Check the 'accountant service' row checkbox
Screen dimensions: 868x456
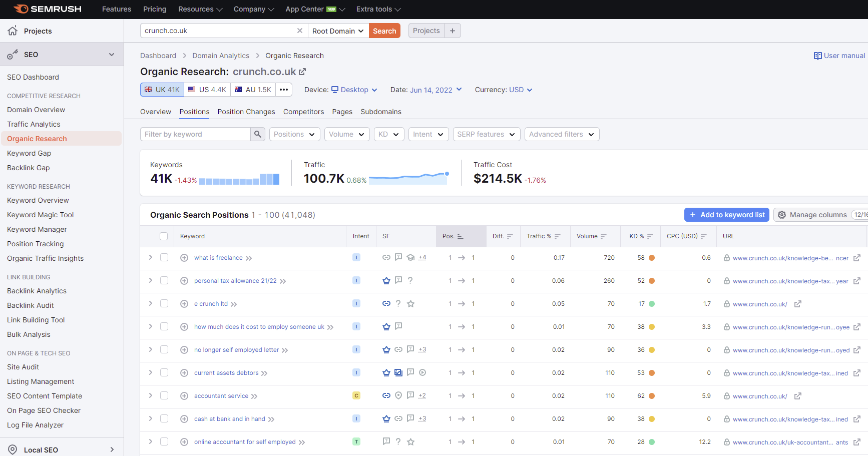pos(164,395)
